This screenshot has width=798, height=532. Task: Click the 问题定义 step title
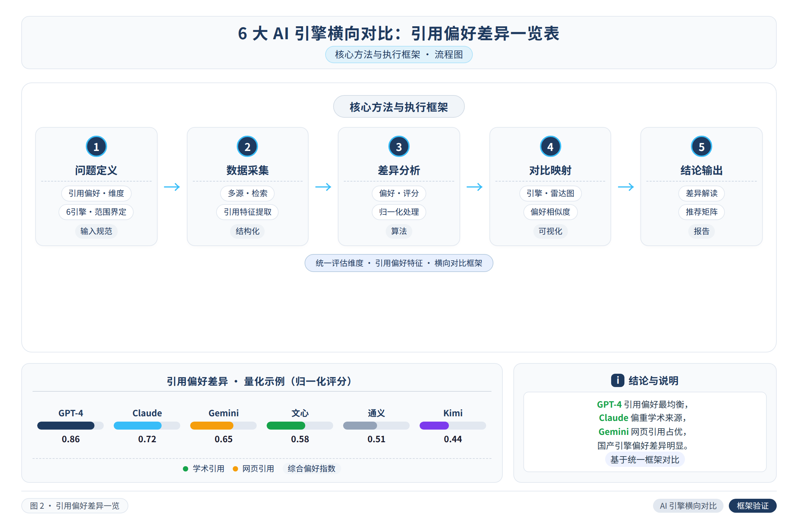pos(96,170)
